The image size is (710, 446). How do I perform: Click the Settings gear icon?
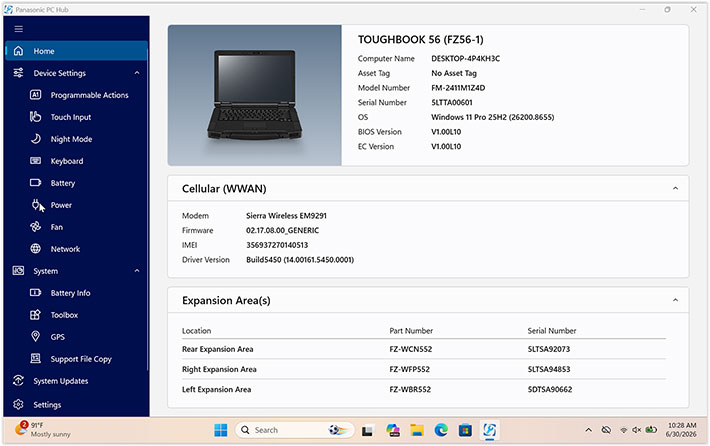[19, 404]
